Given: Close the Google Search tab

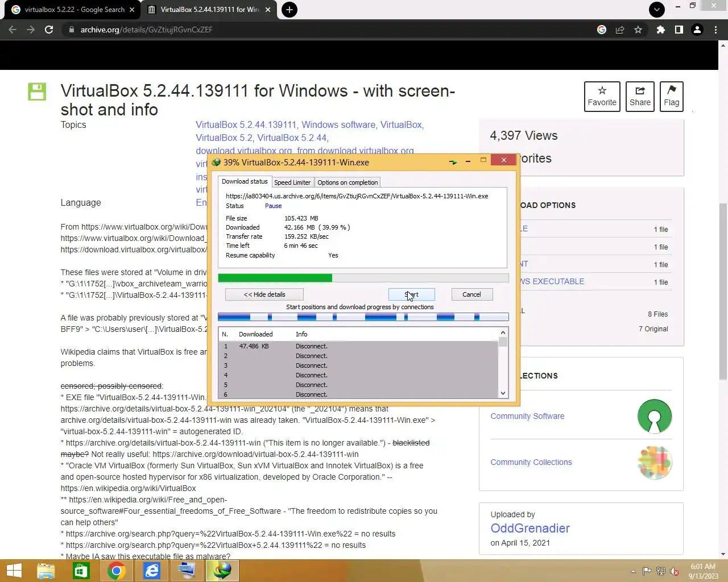Looking at the screenshot, I should click(132, 10).
